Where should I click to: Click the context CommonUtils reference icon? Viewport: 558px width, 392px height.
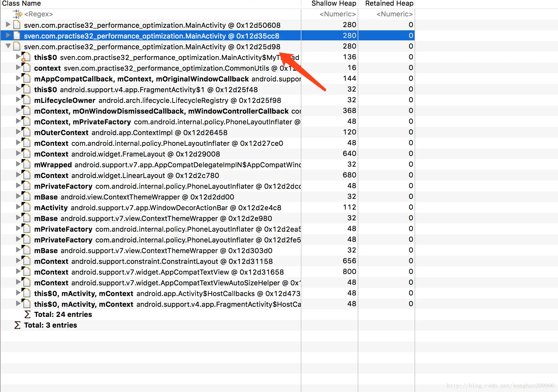pyautogui.click(x=26, y=68)
